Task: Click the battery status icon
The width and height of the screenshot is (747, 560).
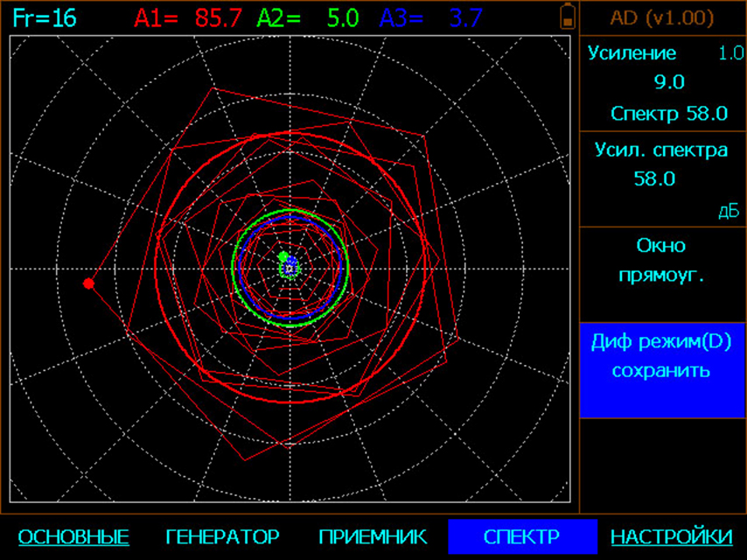Action: [x=569, y=17]
